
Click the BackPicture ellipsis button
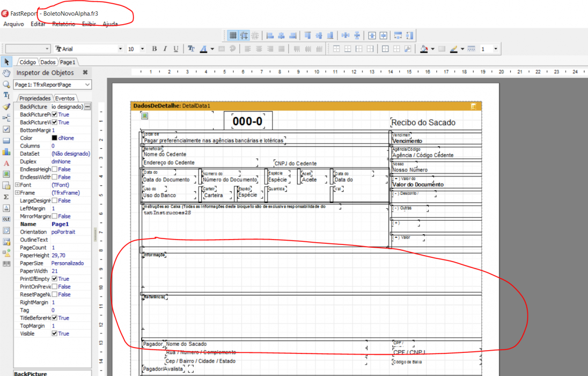[x=87, y=107]
